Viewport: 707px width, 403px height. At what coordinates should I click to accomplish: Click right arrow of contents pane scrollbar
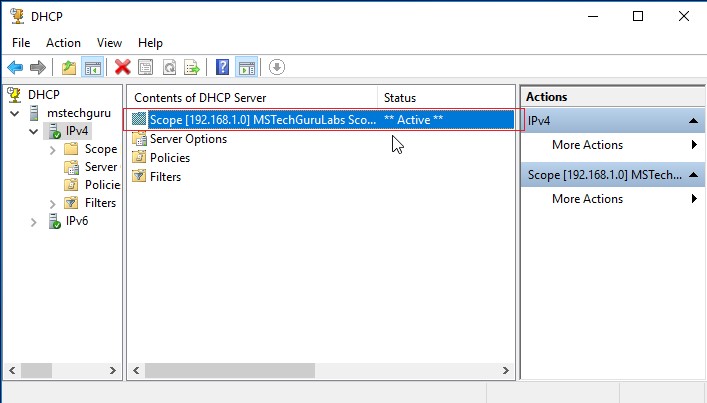pos(506,371)
